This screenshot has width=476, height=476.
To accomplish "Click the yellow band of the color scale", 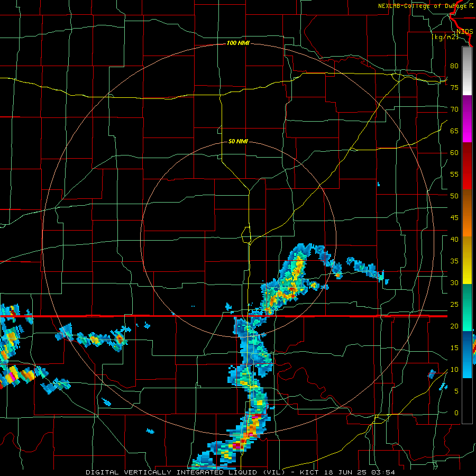I will pos(467,260).
